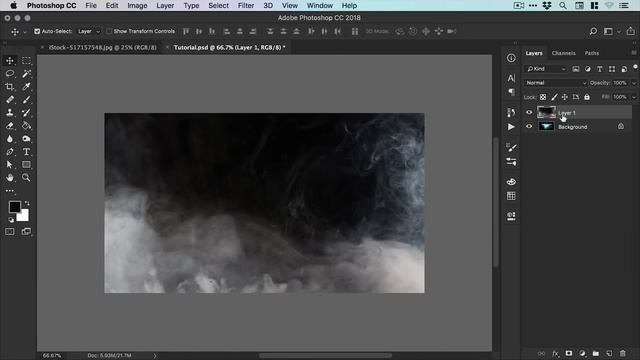The width and height of the screenshot is (640, 360).
Task: Open the Normal blend mode dropdown
Action: point(556,83)
